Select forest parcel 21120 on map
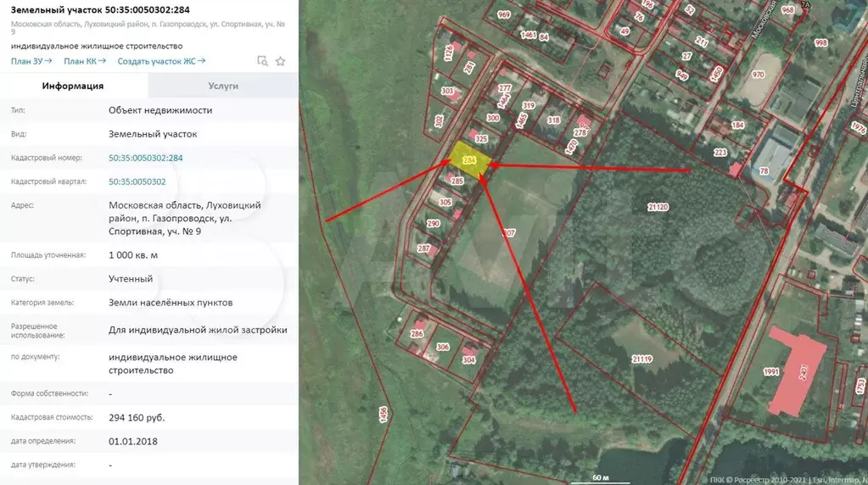868x485 pixels. click(x=658, y=206)
